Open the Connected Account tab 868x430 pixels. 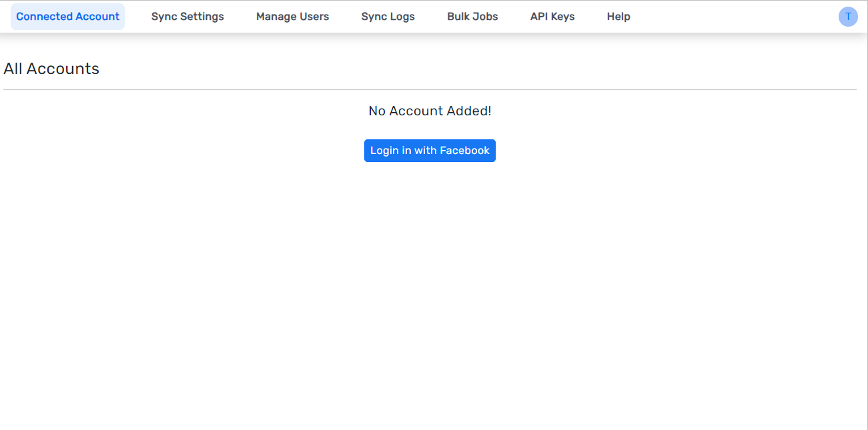[x=67, y=17]
